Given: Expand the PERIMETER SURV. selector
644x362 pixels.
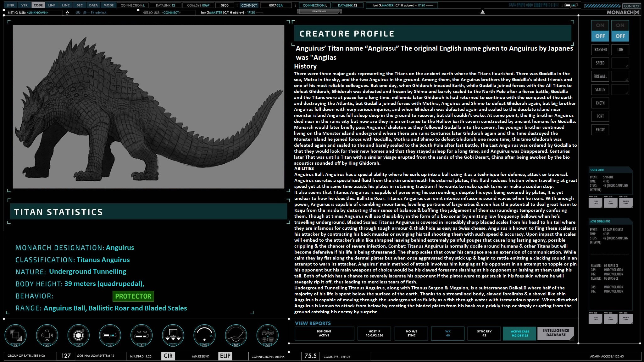Looking at the screenshot, I should pos(319,11).
